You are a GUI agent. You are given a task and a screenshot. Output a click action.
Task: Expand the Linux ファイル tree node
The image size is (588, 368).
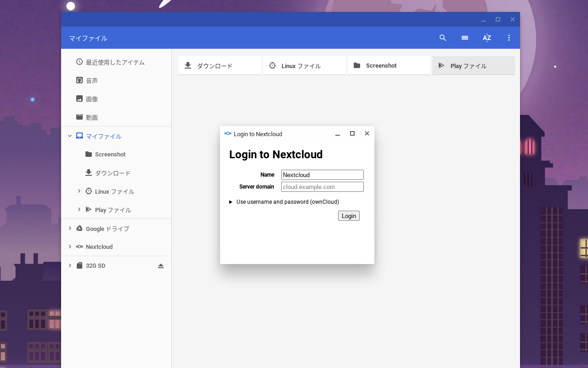[79, 191]
